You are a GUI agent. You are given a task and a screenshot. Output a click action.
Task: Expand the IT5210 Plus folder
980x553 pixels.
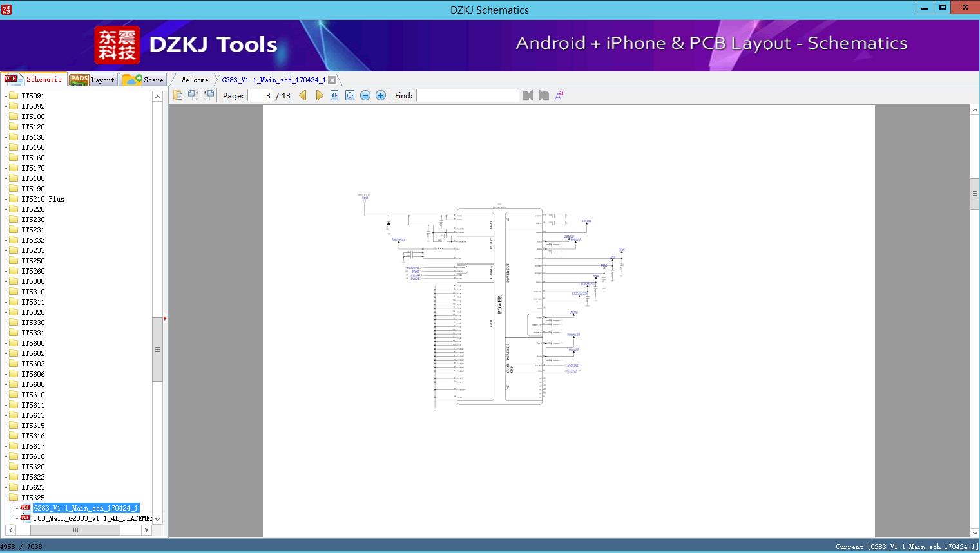43,199
